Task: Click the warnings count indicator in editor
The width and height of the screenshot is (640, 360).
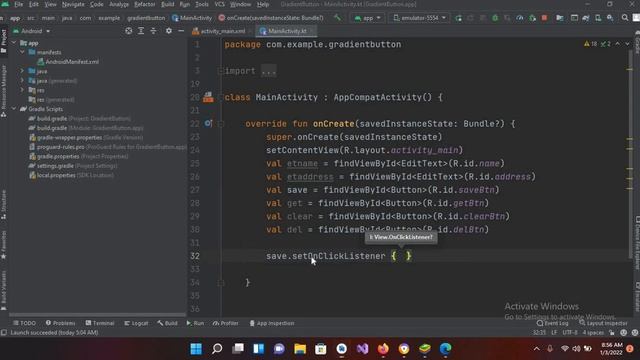Action: 591,44
